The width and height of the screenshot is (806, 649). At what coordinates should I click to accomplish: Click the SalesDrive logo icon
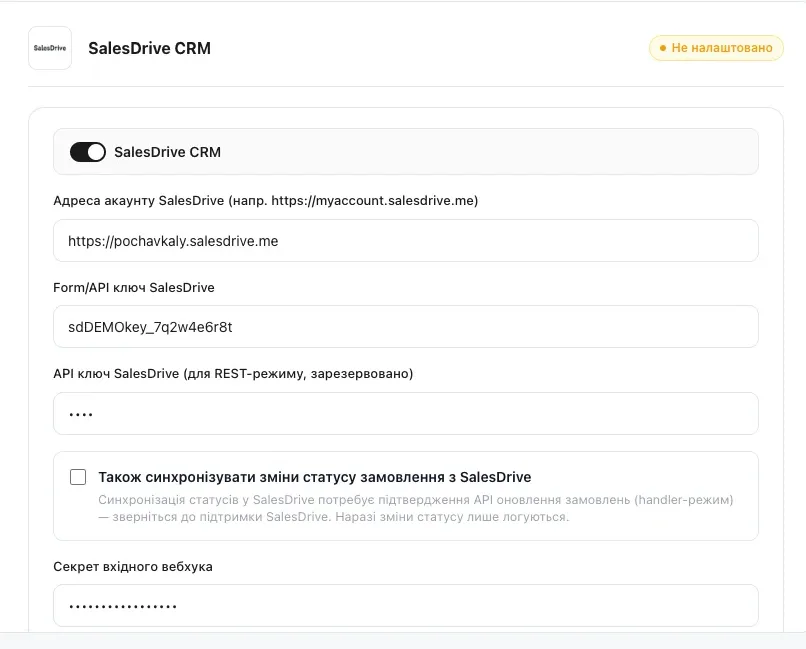50,48
